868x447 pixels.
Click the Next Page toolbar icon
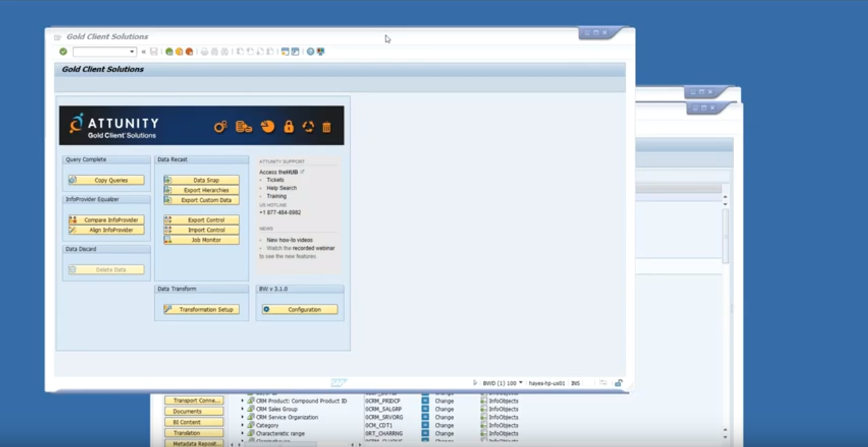tap(260, 52)
